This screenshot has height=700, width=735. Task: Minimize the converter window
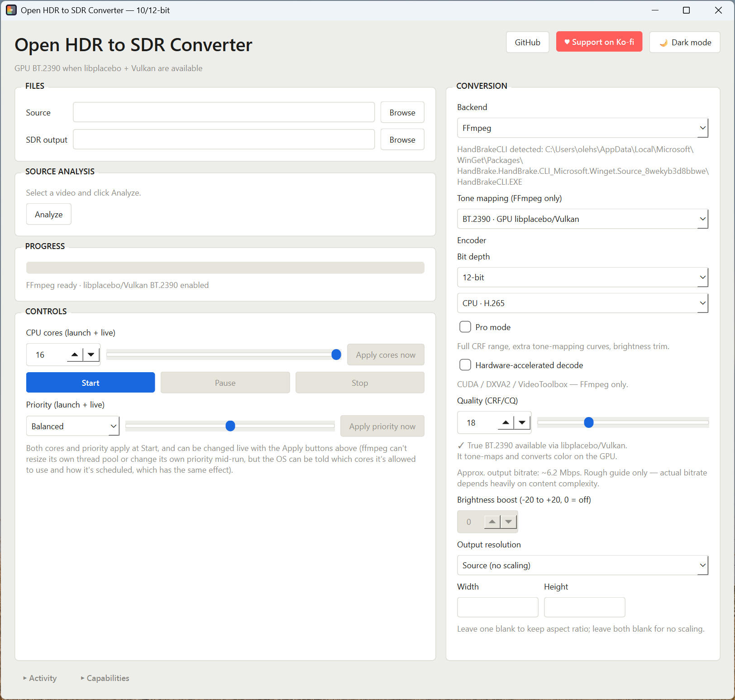655,10
